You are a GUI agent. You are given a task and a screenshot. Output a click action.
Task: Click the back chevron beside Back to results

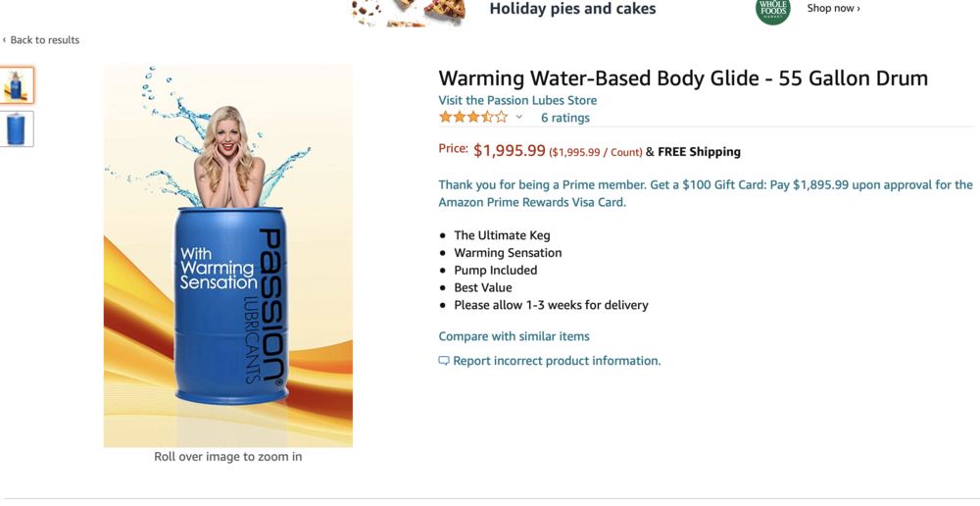pyautogui.click(x=4, y=40)
